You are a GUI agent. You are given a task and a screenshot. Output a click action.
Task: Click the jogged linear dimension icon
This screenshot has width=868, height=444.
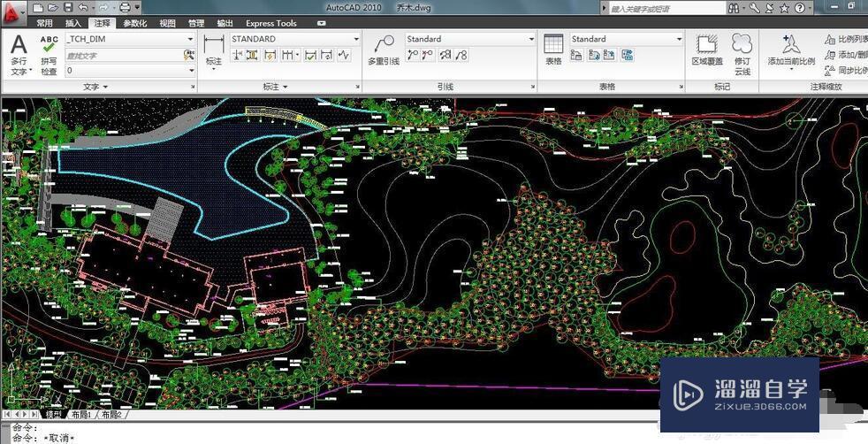(345, 55)
